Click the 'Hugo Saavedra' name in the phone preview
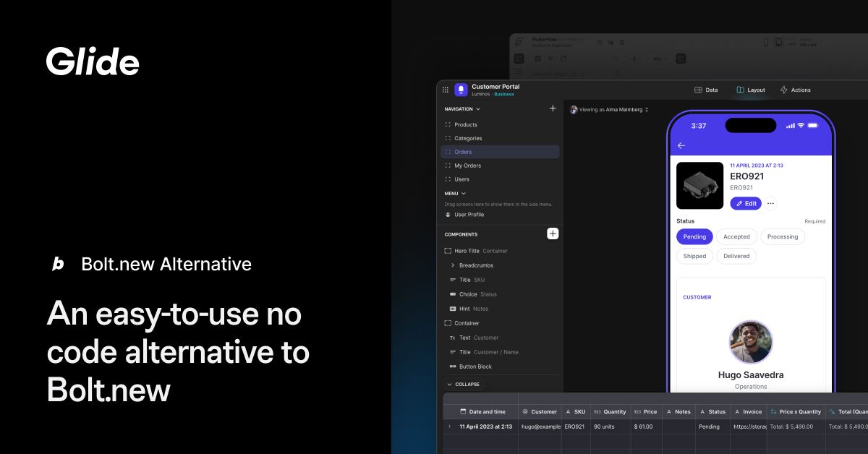Screen dimensions: 868x454 [751, 375]
